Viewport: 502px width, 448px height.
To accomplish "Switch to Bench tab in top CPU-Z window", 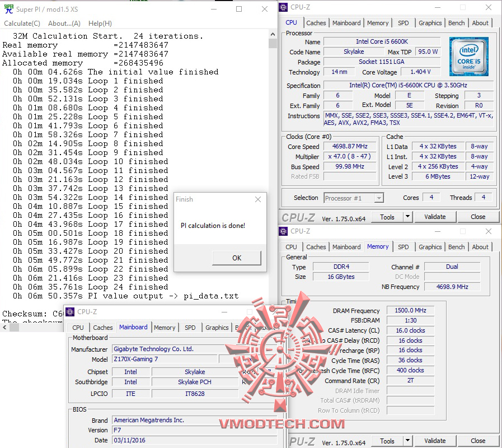I will (456, 23).
